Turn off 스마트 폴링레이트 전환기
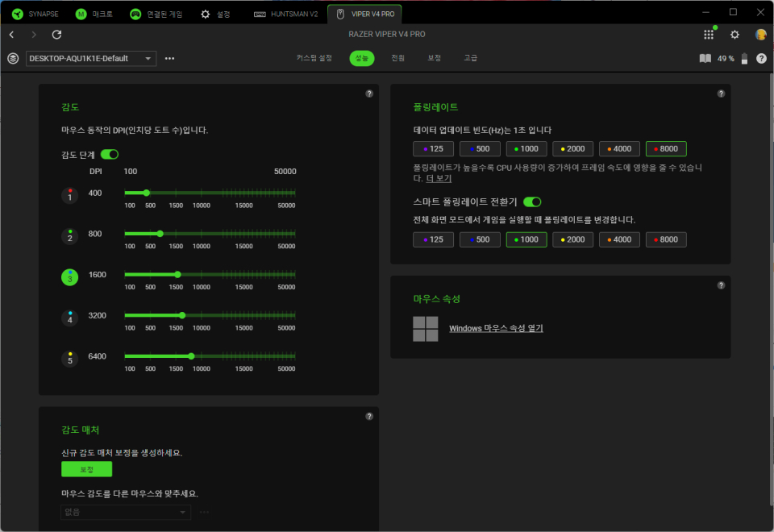774x532 pixels. pos(531,202)
